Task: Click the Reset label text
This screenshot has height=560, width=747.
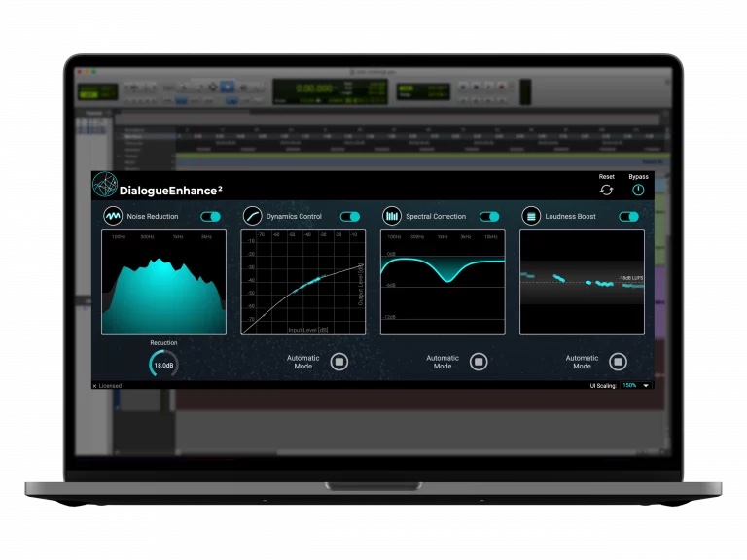Action: [607, 177]
